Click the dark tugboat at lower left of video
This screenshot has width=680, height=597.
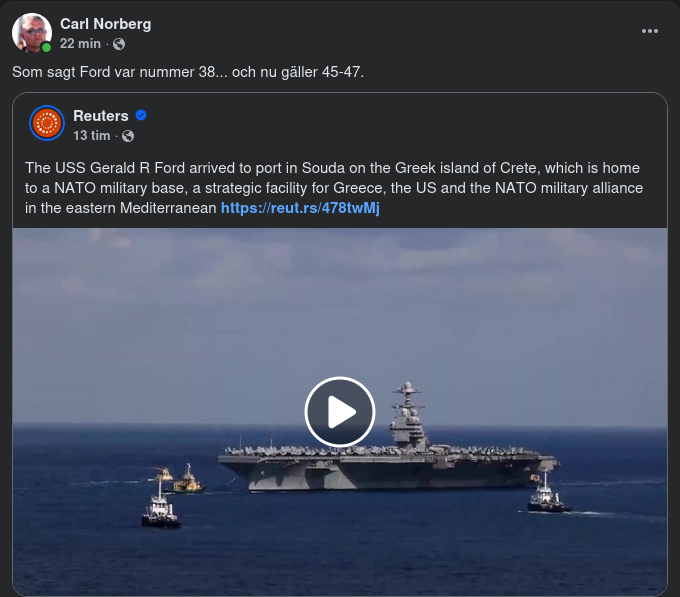pyautogui.click(x=160, y=511)
